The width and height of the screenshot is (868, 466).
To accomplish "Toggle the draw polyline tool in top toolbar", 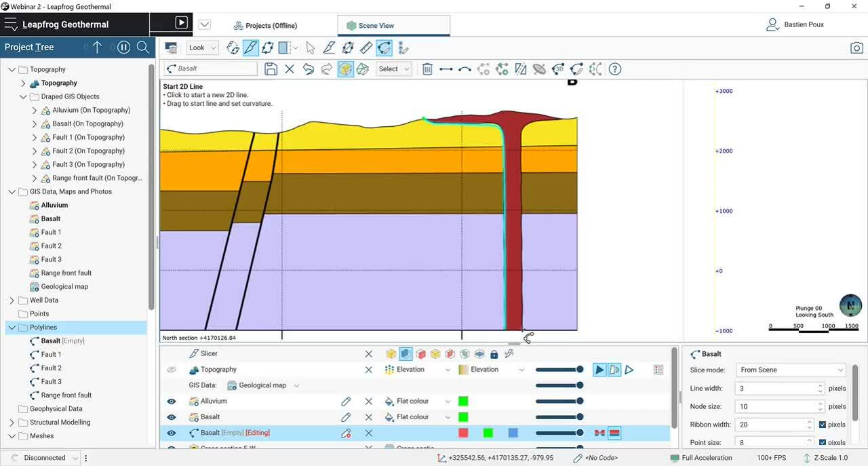I will (x=384, y=47).
